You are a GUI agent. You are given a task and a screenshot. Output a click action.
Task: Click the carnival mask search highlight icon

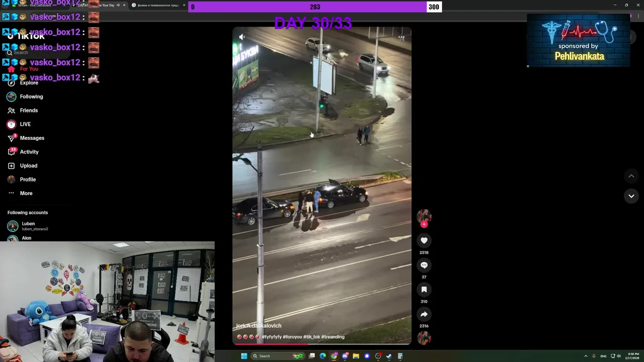click(x=298, y=356)
